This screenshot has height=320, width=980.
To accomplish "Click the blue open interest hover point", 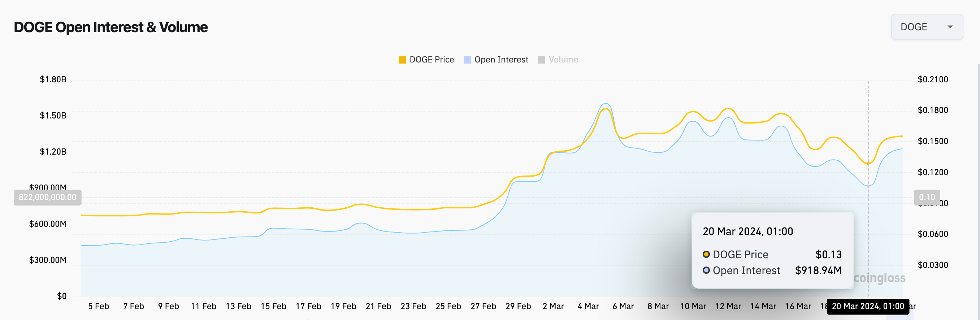I will coord(868,186).
